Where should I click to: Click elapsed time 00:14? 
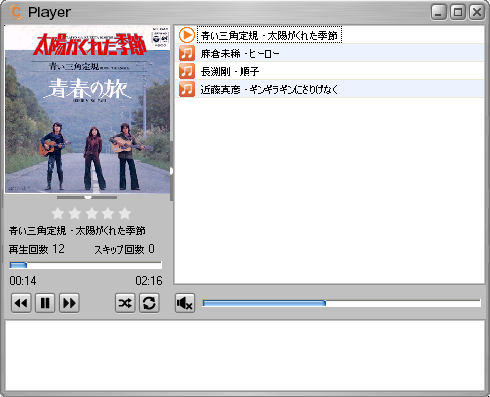pos(23,281)
